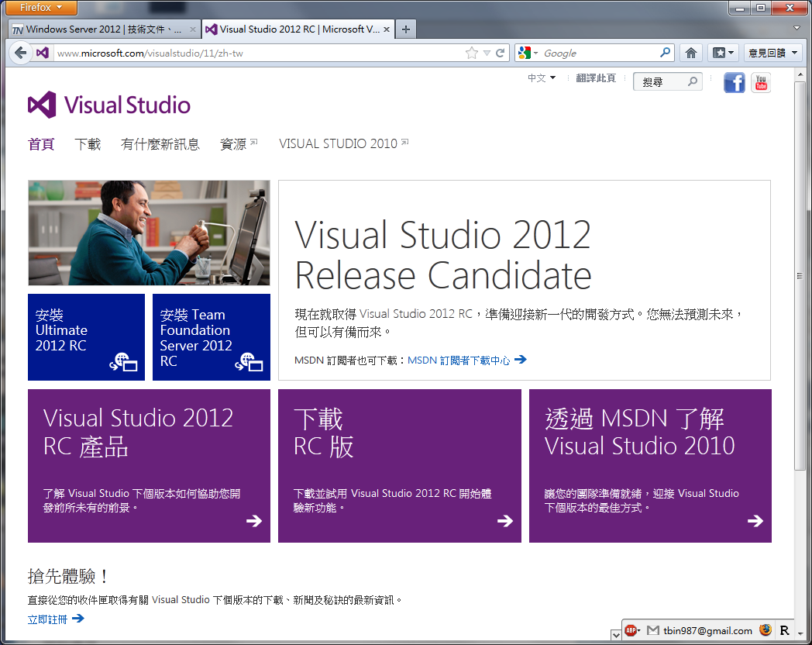Select the 首頁 navigation item
The width and height of the screenshot is (812, 645).
[41, 144]
